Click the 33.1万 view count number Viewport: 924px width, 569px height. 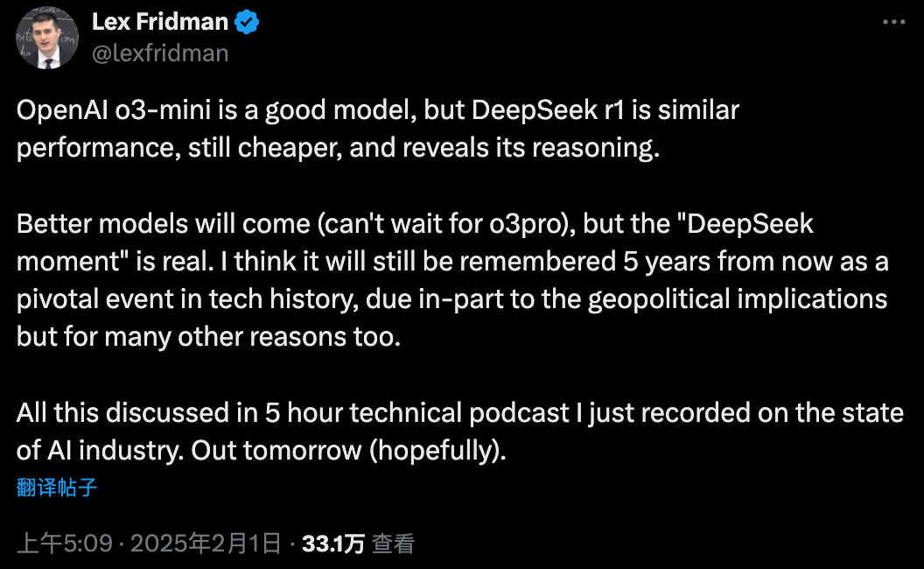[333, 544]
